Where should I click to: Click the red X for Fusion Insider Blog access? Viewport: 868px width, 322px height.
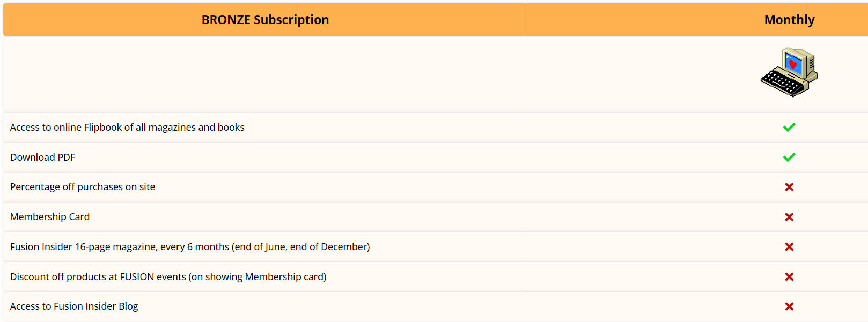[x=789, y=306]
